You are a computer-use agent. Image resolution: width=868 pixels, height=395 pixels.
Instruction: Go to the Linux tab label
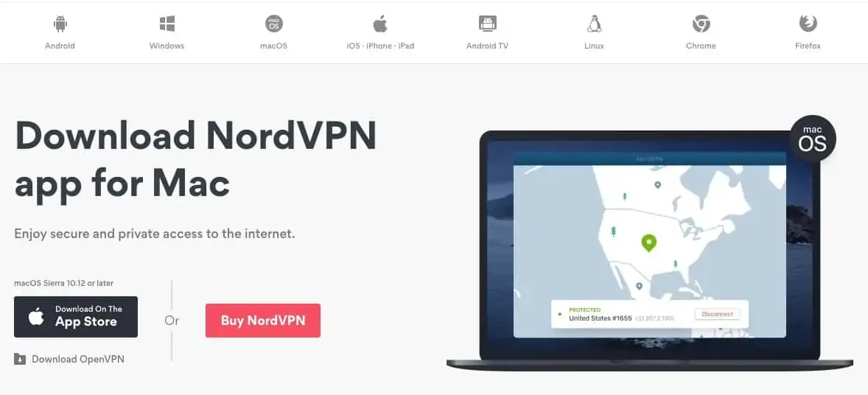[594, 46]
